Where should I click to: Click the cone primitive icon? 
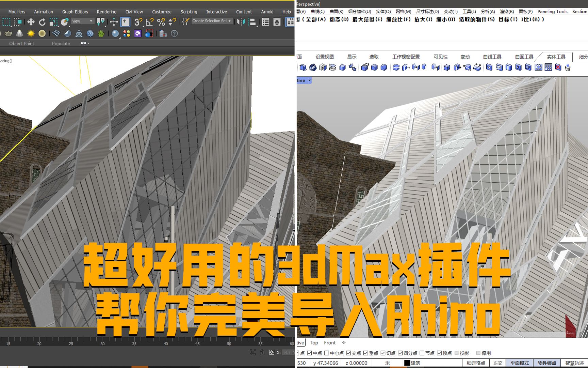coord(20,34)
